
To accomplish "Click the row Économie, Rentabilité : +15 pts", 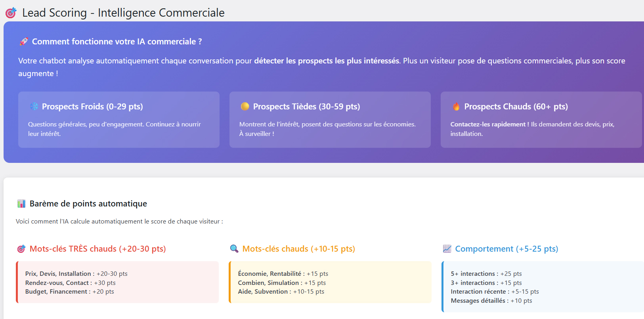I will click(x=283, y=274).
